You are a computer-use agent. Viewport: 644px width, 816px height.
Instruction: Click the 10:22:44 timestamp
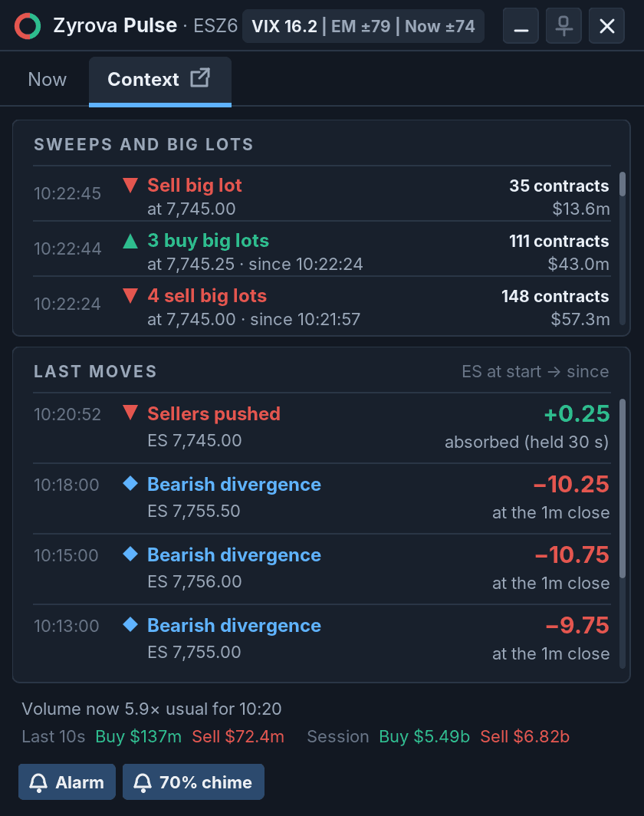[67, 248]
